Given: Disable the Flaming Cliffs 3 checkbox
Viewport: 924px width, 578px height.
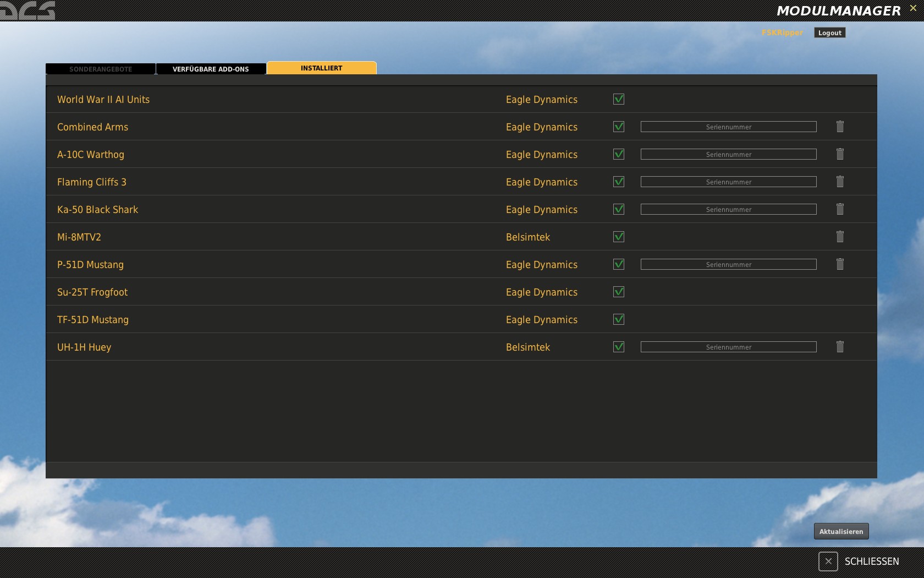Looking at the screenshot, I should [619, 182].
